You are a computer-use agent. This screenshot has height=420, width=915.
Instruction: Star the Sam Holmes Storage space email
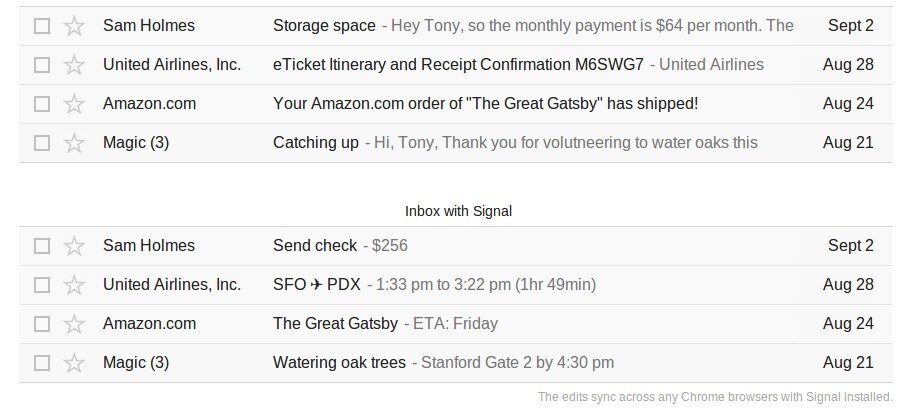[x=74, y=26]
